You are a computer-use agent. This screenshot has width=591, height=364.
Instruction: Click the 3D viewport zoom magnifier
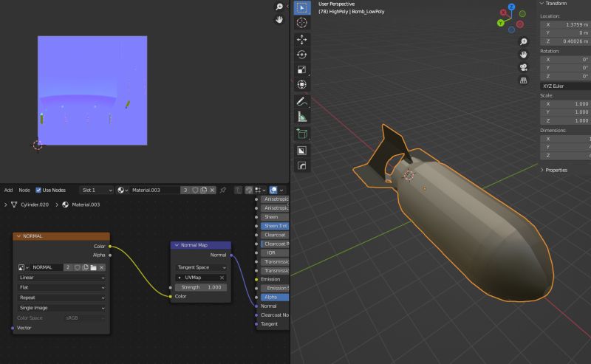(x=524, y=41)
